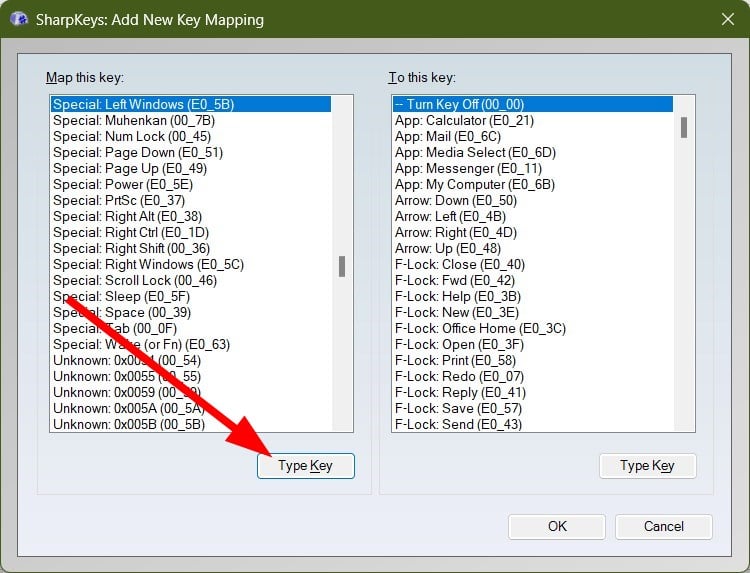Select Unknown: 0x005A (00_5A)
750x573 pixels.
click(191, 409)
